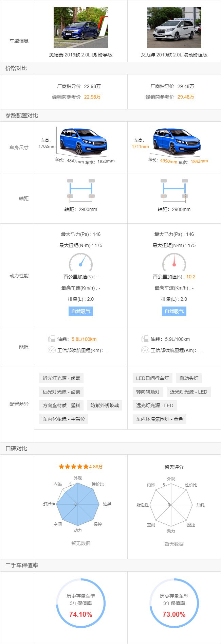This screenshot has width=221, height=644.
Task: Click Odyssey 自然吸气 button
Action: pyautogui.click(x=81, y=311)
